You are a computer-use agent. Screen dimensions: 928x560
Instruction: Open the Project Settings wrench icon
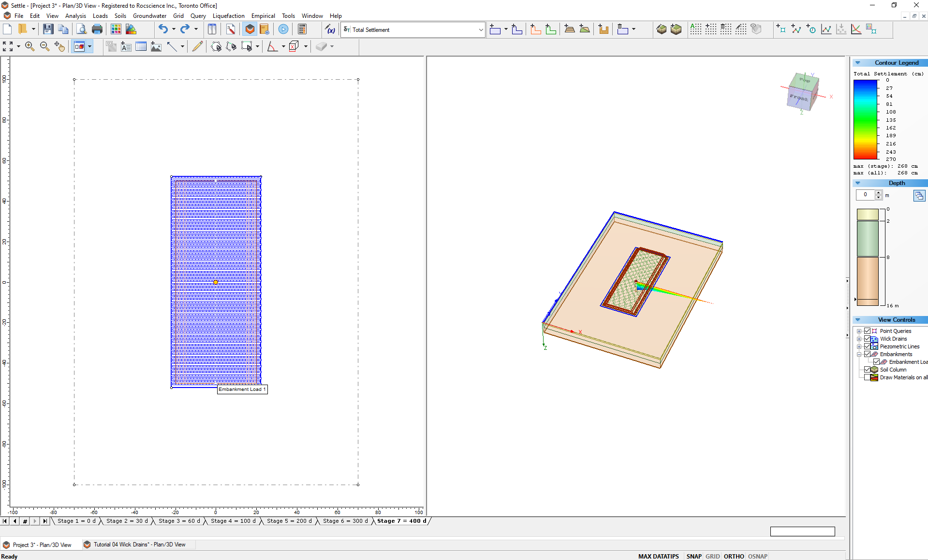[231, 29]
